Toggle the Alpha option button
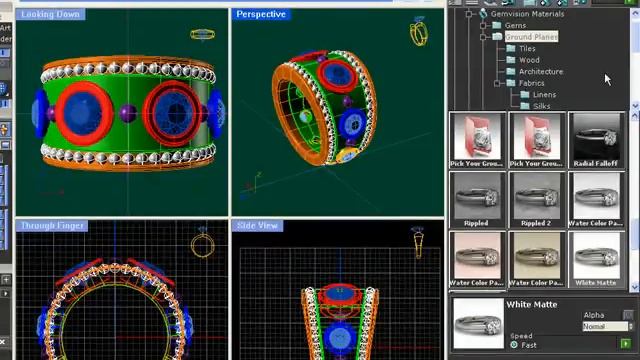640x360 pixels. pos(628,315)
